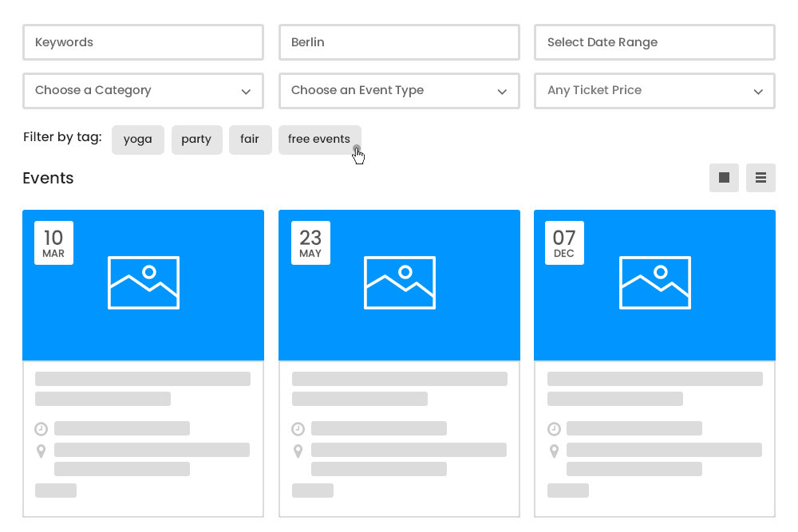Open the image placeholder of the December 7 event
This screenshot has height=532, width=798.
[x=654, y=282]
